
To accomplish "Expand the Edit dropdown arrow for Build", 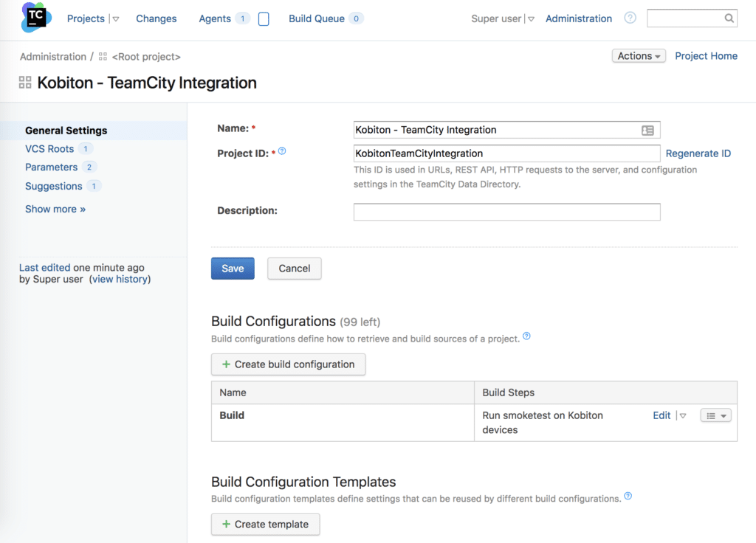I will pyautogui.click(x=683, y=415).
